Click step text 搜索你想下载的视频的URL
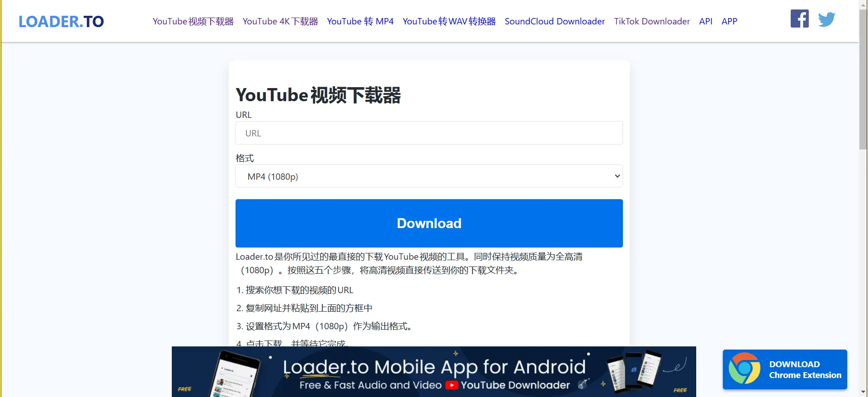 [x=299, y=290]
